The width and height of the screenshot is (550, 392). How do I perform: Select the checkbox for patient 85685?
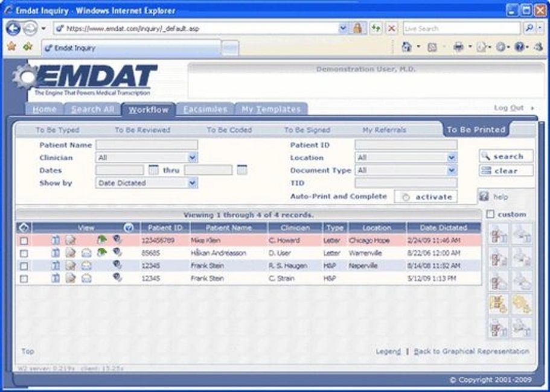[x=24, y=253]
